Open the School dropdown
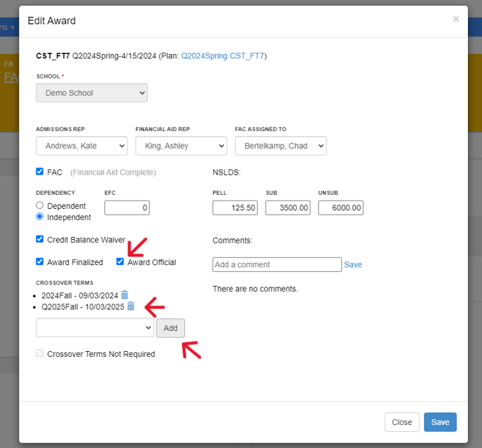 [x=92, y=93]
